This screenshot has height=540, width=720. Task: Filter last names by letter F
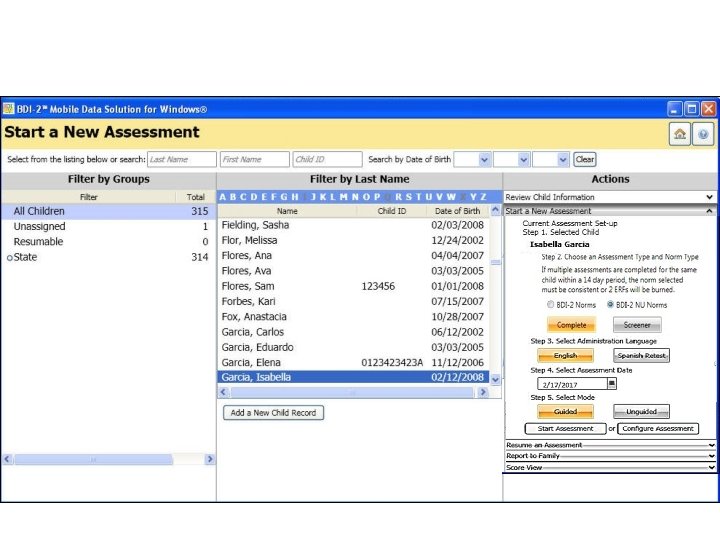coord(274,197)
